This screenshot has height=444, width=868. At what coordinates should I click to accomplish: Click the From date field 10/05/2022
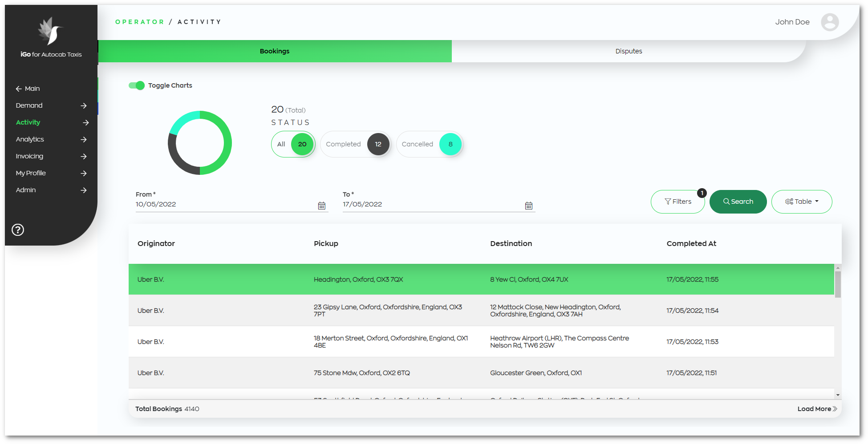pos(232,204)
